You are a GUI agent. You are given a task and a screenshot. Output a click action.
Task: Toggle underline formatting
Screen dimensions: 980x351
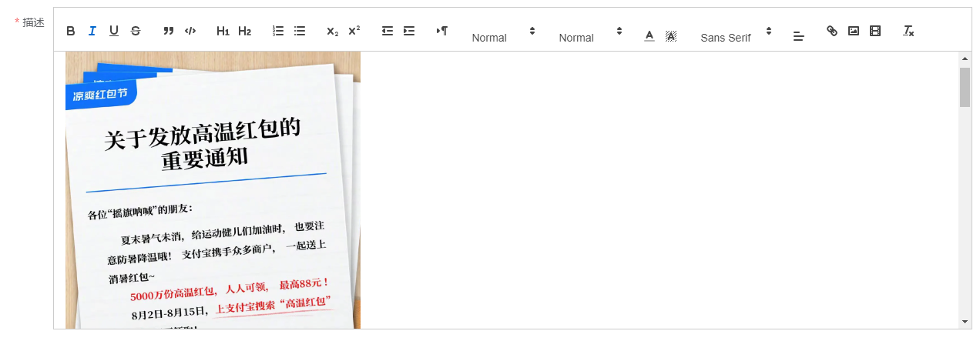coord(114,31)
